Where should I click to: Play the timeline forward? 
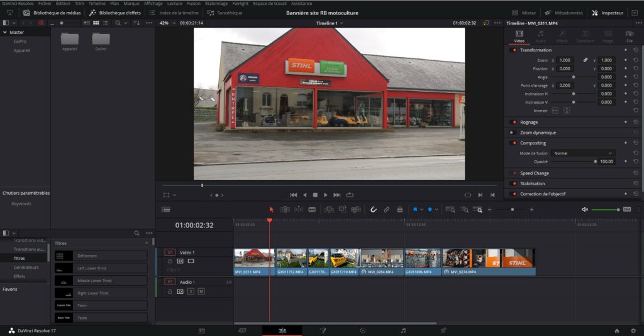pyautogui.click(x=326, y=195)
